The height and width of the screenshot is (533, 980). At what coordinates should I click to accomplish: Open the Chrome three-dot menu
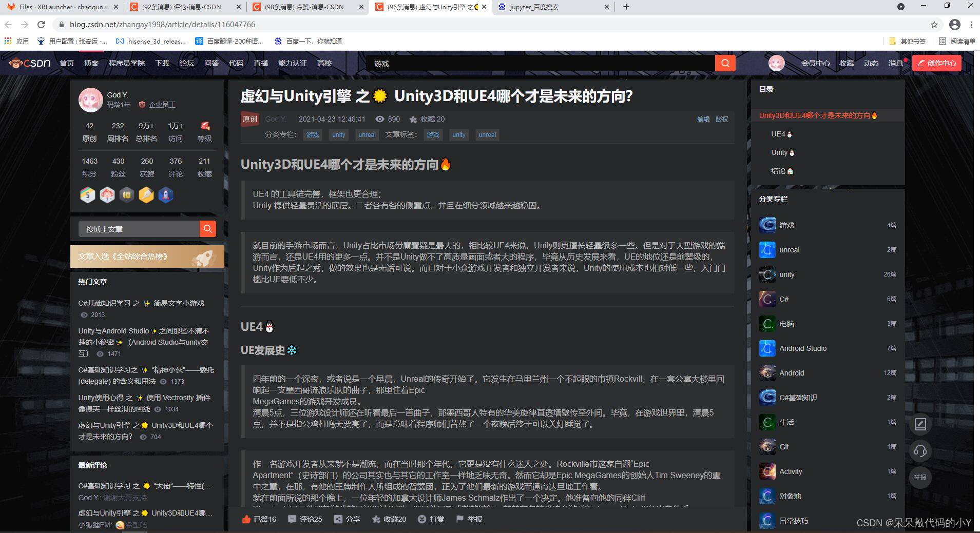[x=971, y=25]
